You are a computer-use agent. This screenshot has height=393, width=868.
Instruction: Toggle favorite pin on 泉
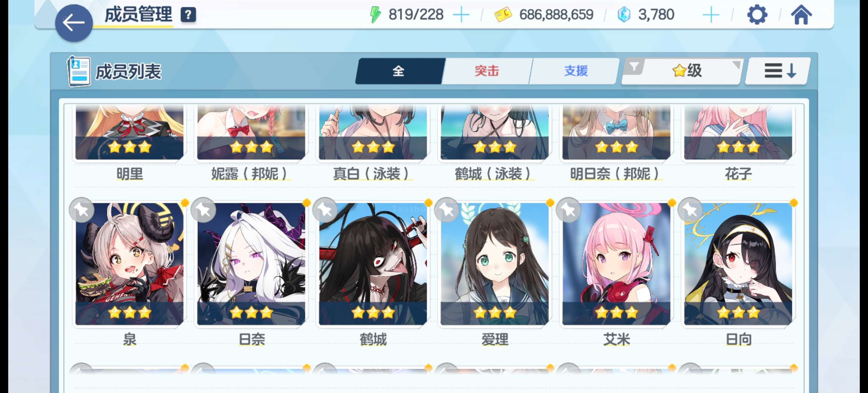click(82, 210)
